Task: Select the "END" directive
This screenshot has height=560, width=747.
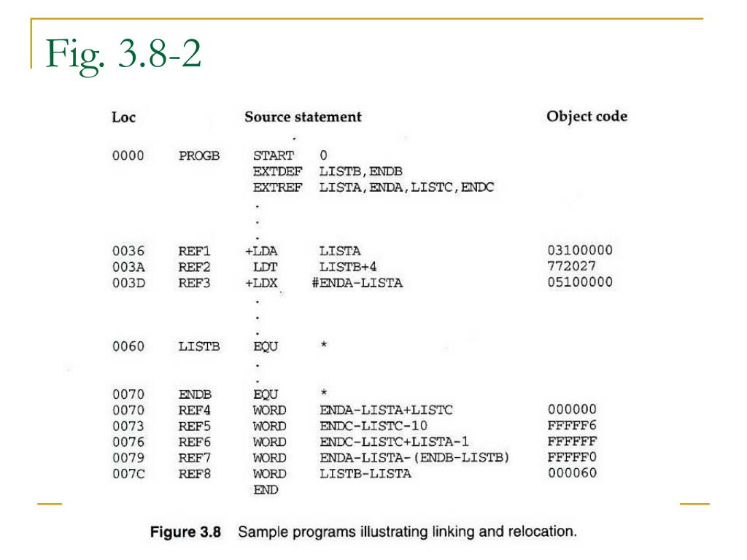Action: pyautogui.click(x=266, y=489)
